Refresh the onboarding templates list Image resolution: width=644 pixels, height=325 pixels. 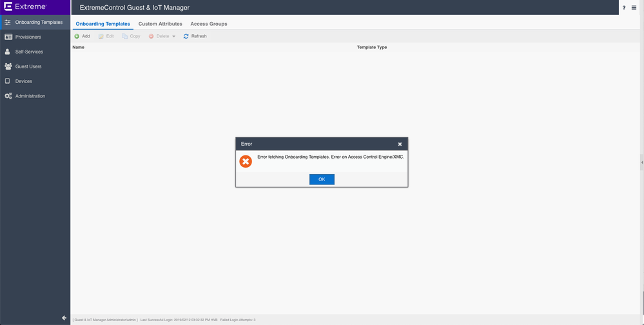coord(195,36)
